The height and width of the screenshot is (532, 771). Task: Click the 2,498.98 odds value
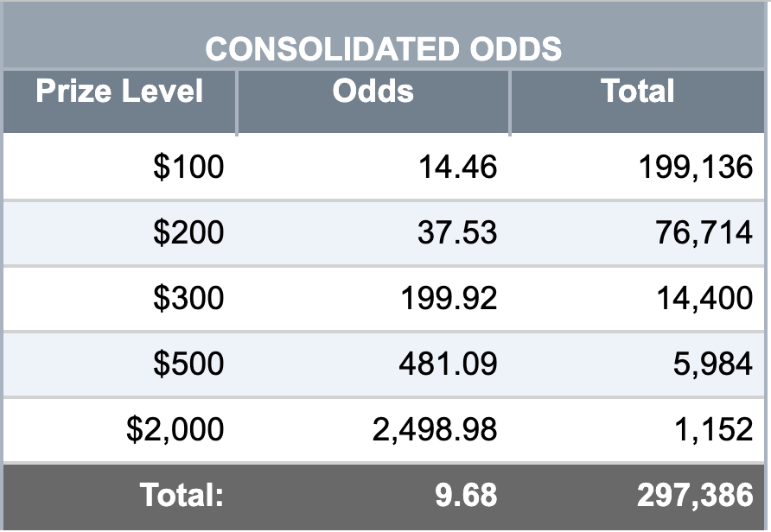[x=435, y=429]
